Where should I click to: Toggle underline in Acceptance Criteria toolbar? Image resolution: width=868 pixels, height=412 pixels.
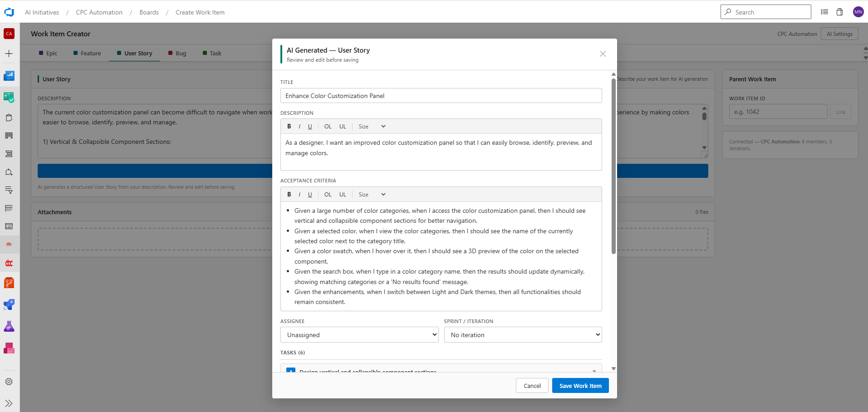point(310,195)
